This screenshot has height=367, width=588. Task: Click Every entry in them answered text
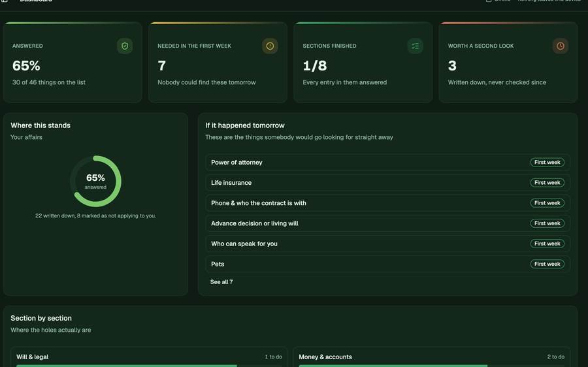[344, 82]
